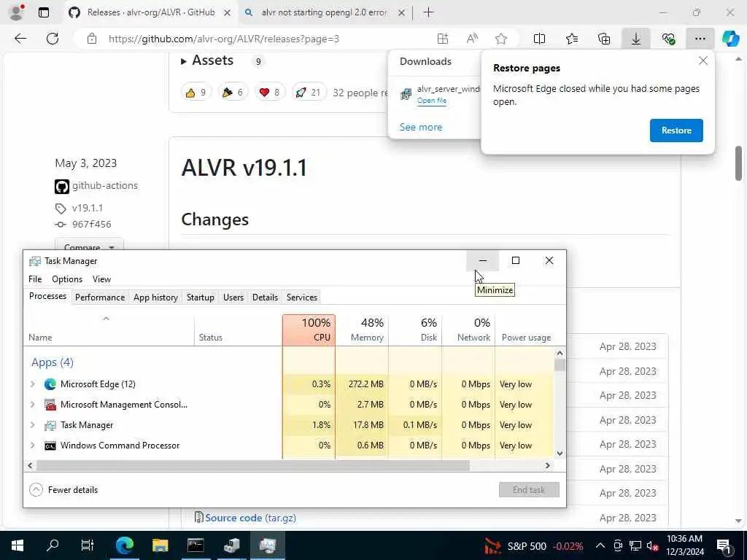Switch to the Services tab
The image size is (747, 560).
pos(301,297)
